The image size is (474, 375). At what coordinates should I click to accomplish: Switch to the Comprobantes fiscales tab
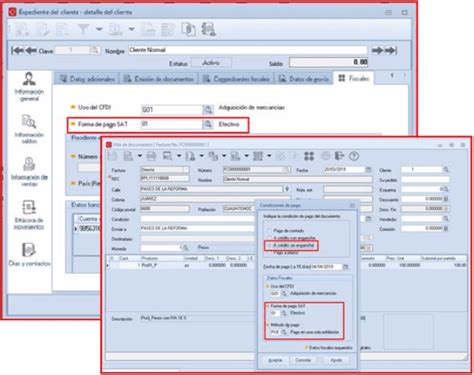point(236,79)
